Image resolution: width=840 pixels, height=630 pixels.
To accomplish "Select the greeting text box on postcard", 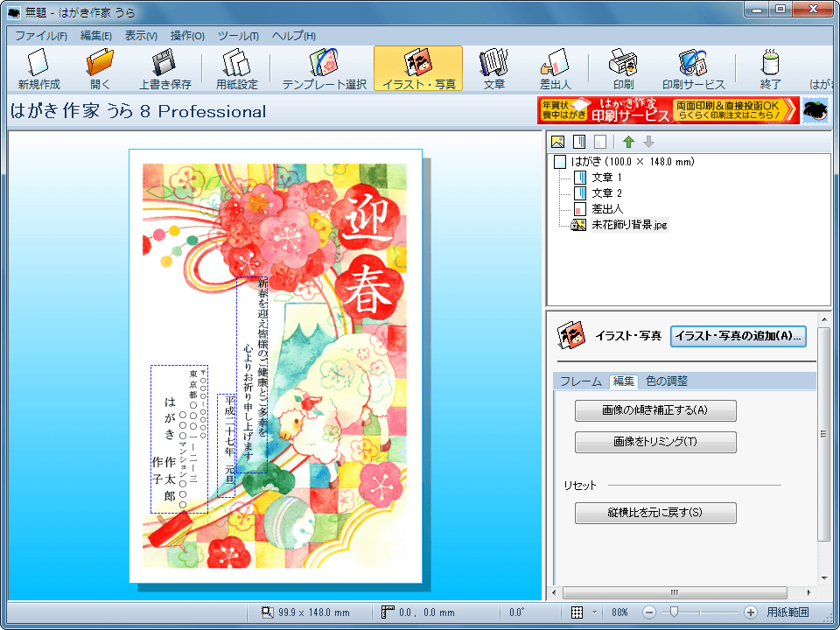I will pyautogui.click(x=252, y=375).
